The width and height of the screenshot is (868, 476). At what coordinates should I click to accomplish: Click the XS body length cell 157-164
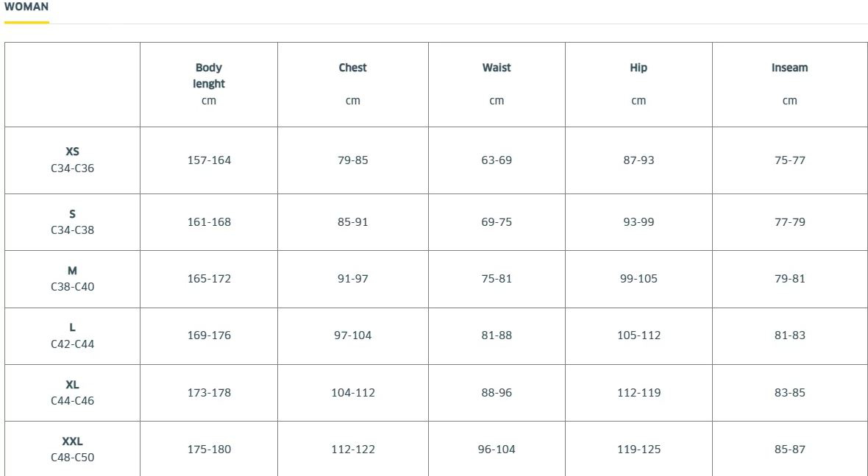209,160
